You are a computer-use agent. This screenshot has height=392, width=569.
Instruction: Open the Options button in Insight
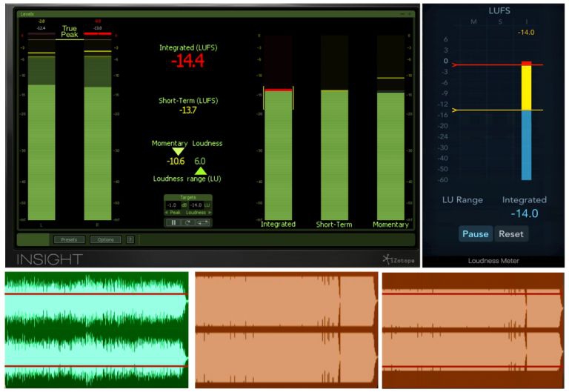[105, 239]
